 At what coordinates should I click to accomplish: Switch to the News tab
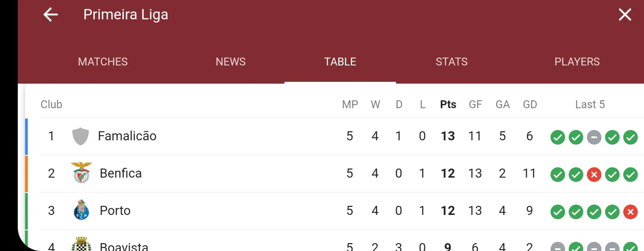coord(230,62)
